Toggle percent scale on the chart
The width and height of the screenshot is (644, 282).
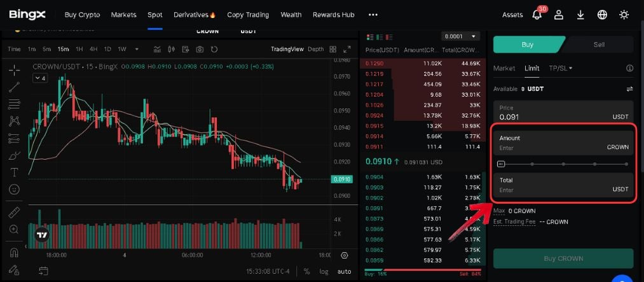[307, 271]
